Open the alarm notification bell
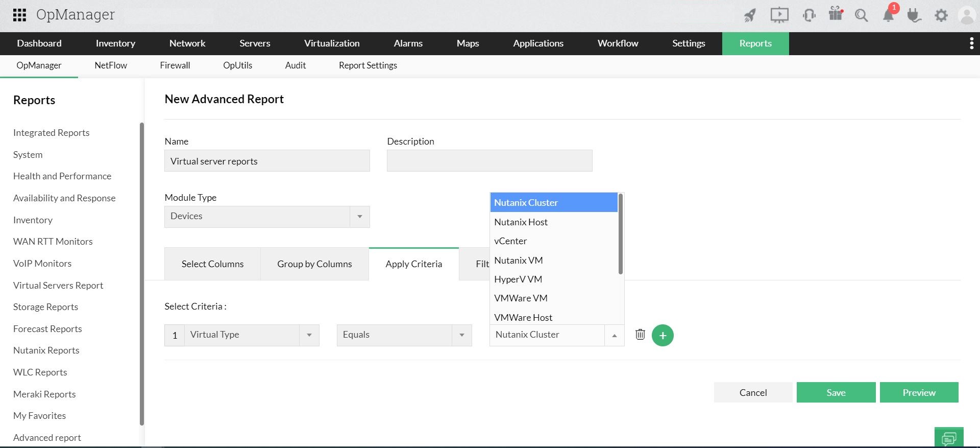 889,15
